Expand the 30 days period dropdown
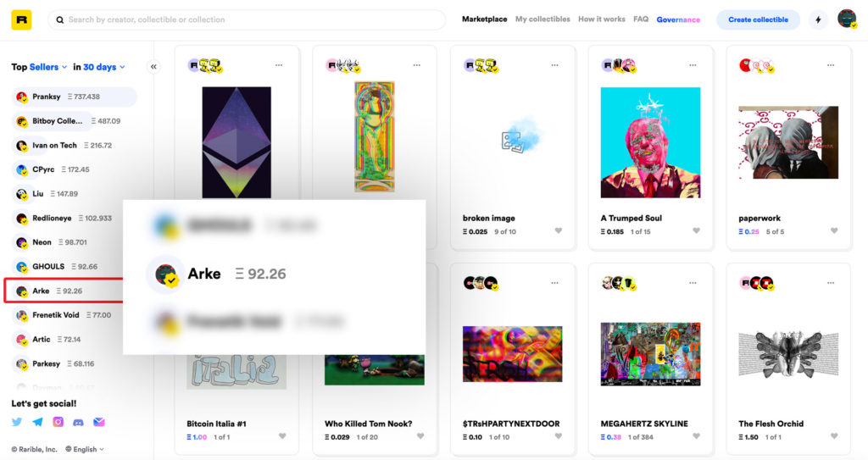 (x=104, y=67)
